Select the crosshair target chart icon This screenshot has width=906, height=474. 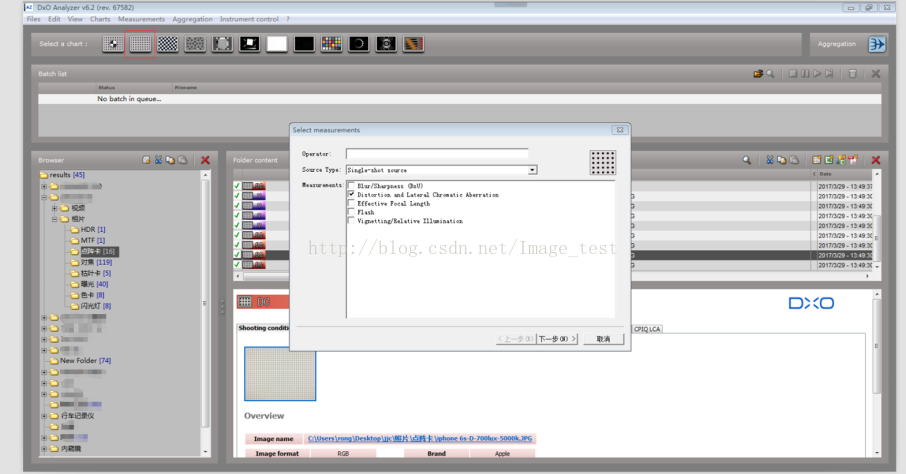pos(113,44)
